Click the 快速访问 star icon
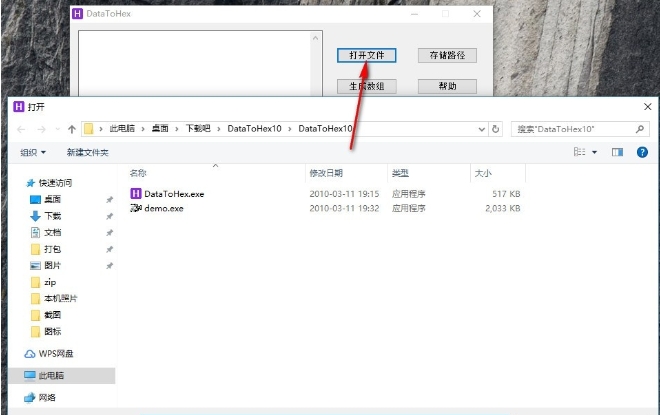The width and height of the screenshot is (660, 415). pos(30,183)
